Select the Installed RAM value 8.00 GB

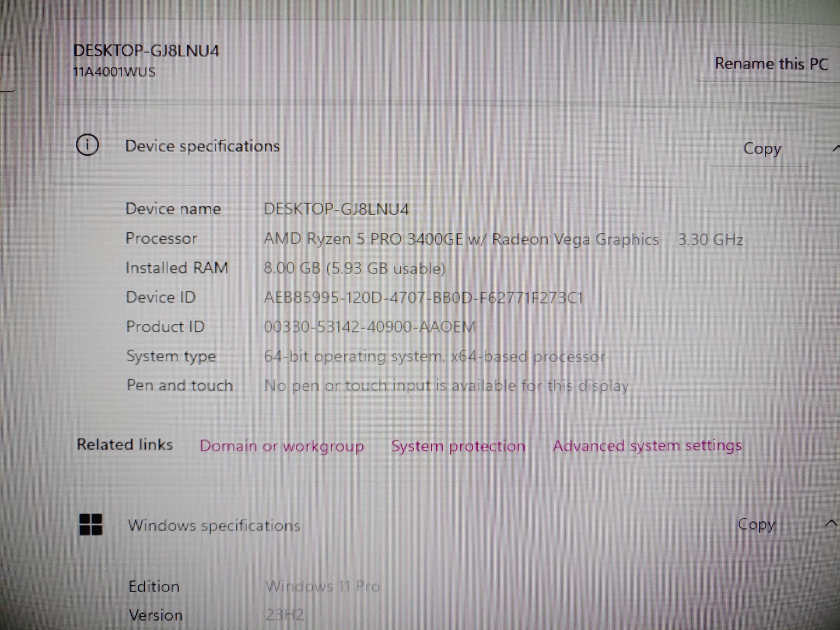click(x=354, y=268)
